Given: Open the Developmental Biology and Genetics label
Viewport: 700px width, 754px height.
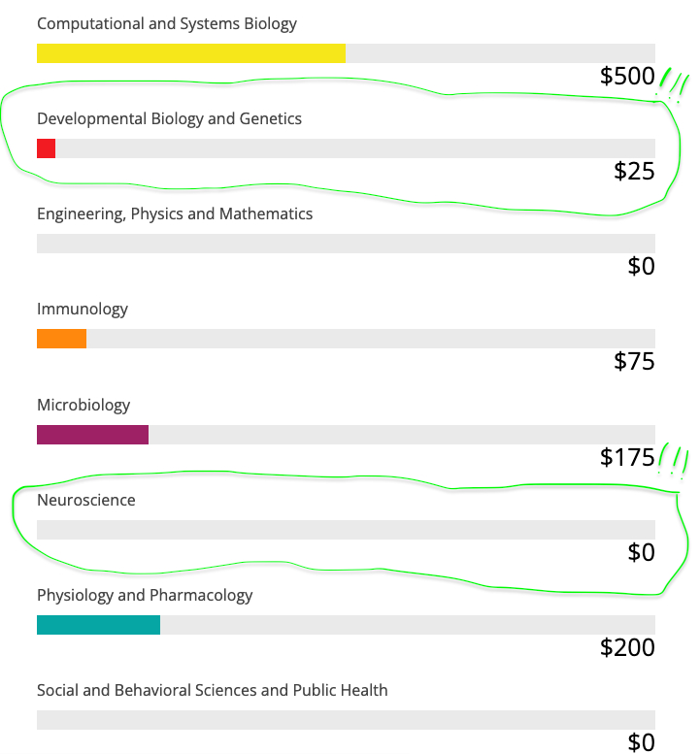Looking at the screenshot, I should (x=169, y=118).
